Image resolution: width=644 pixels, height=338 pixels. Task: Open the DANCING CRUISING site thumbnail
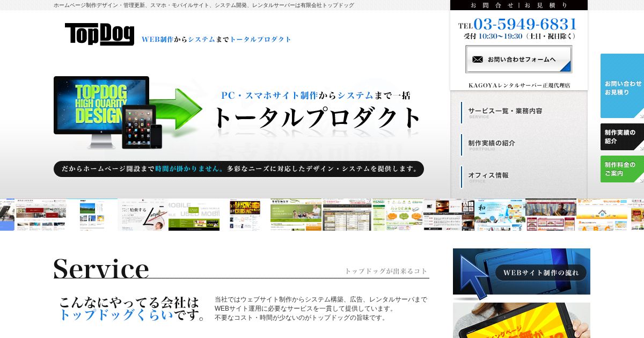pos(245,215)
